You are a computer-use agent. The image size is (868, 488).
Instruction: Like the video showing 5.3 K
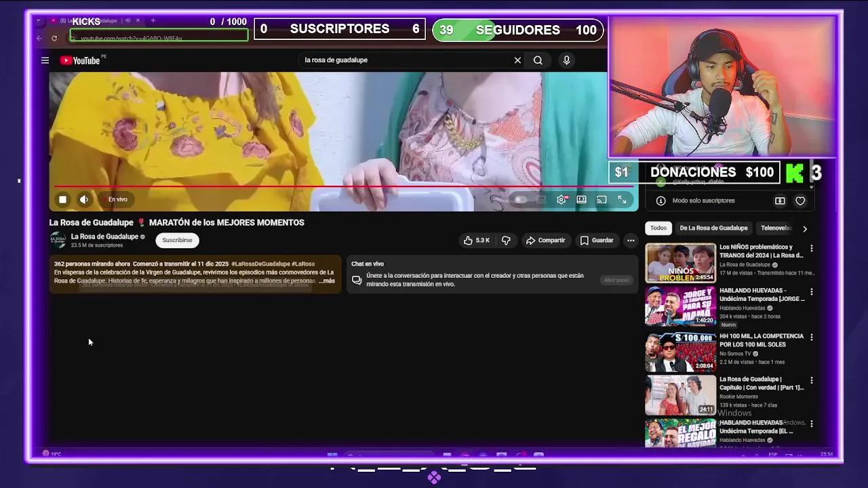point(477,241)
